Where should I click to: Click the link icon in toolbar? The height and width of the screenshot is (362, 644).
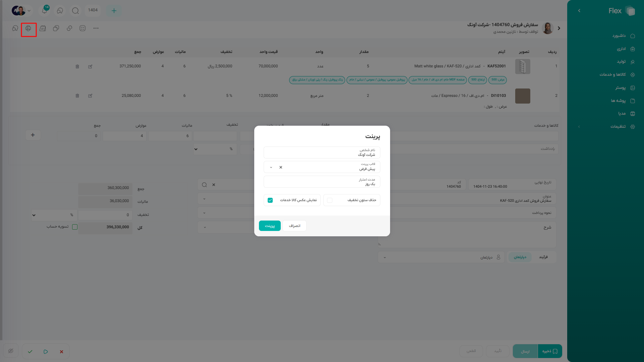(x=69, y=28)
